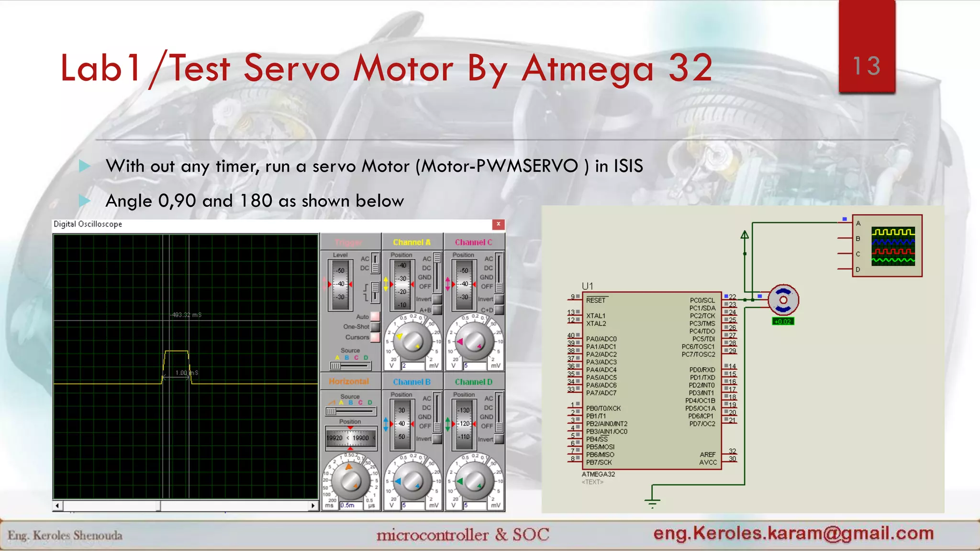Click the servo motor component icon

coord(783,300)
